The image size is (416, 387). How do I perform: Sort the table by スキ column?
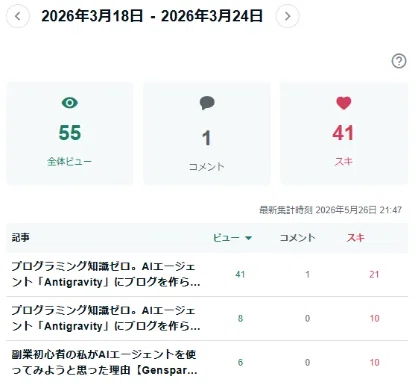tap(355, 238)
